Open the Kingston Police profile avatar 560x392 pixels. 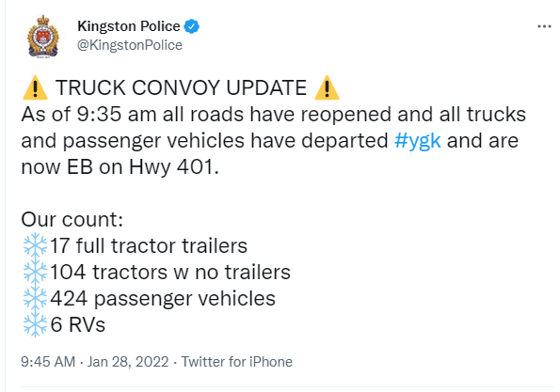click(x=43, y=36)
